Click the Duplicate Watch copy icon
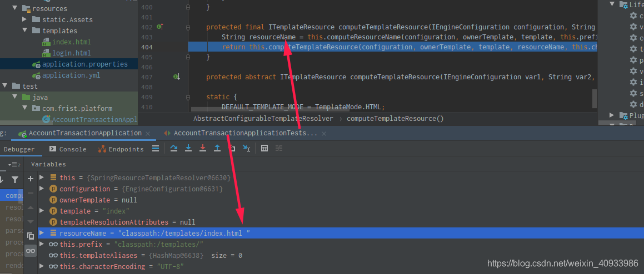This screenshot has width=644, height=274. tap(31, 236)
